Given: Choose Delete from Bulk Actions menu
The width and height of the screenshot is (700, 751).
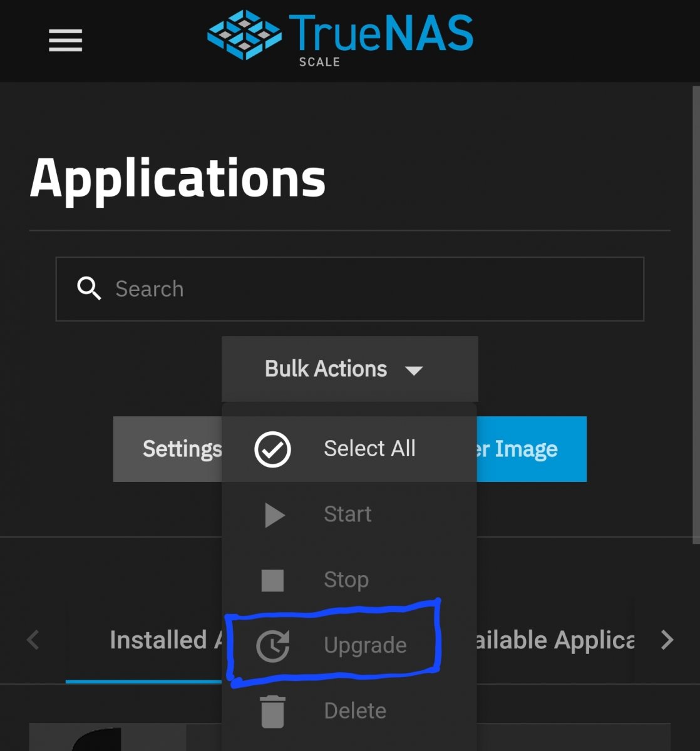Looking at the screenshot, I should [349, 711].
